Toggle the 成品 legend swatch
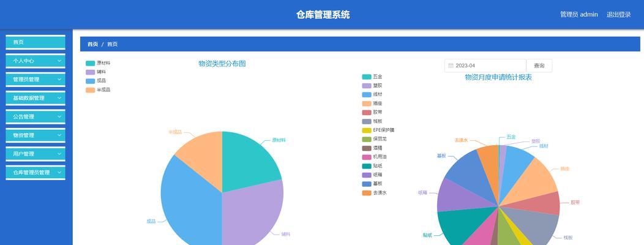644x245 pixels. tap(91, 81)
